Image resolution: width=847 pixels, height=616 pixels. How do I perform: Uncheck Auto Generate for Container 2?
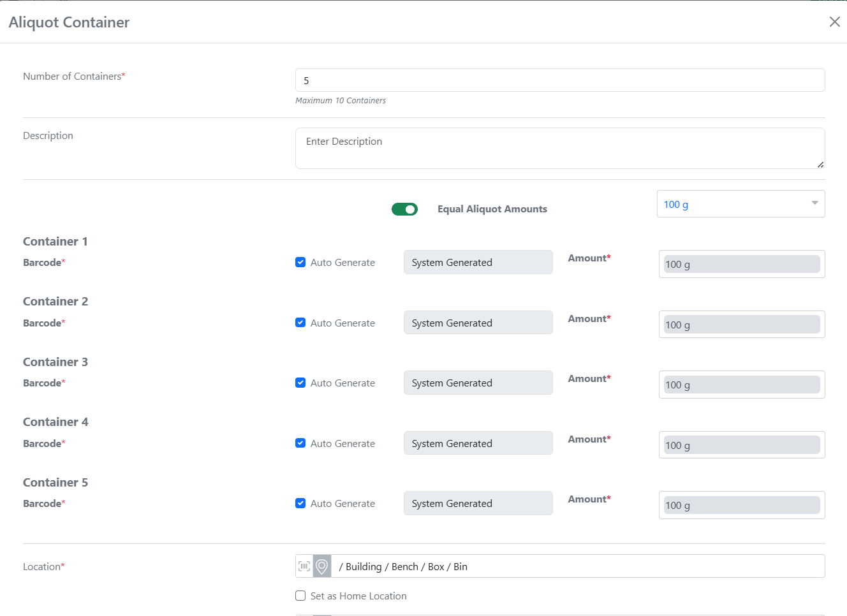[x=300, y=323]
